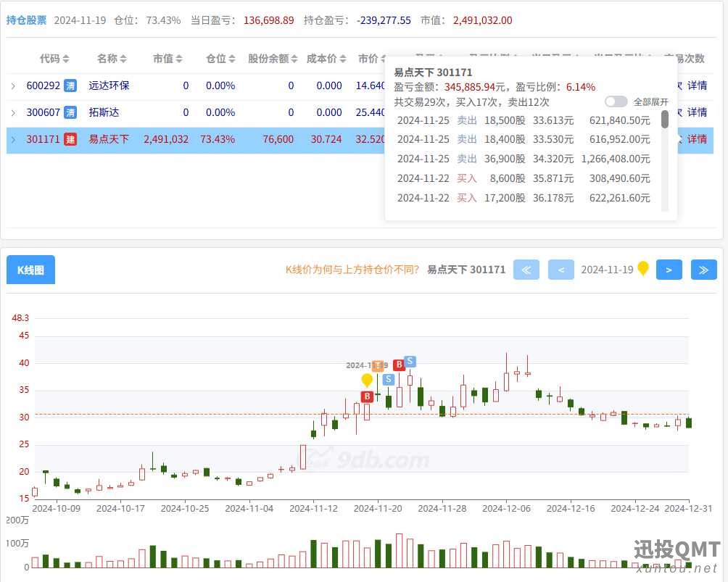Viewport: 728px width, 582px height.
Task: Select the 拓斯达 stock name
Action: click(x=104, y=113)
